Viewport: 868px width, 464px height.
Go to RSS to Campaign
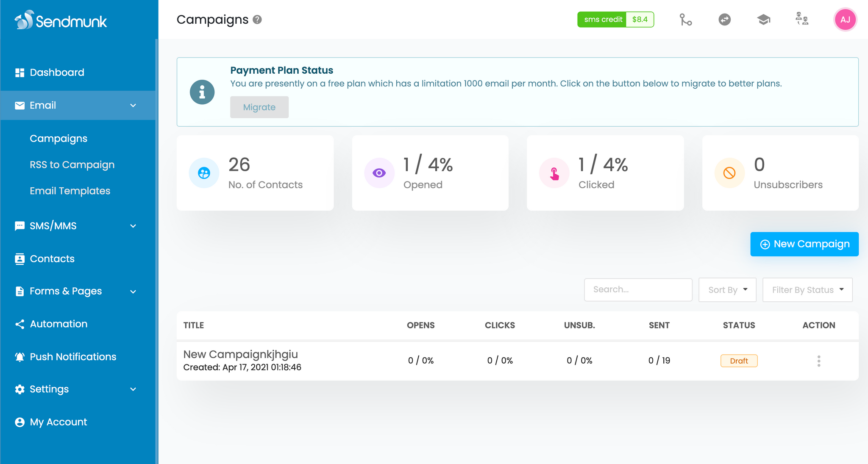pyautogui.click(x=72, y=165)
